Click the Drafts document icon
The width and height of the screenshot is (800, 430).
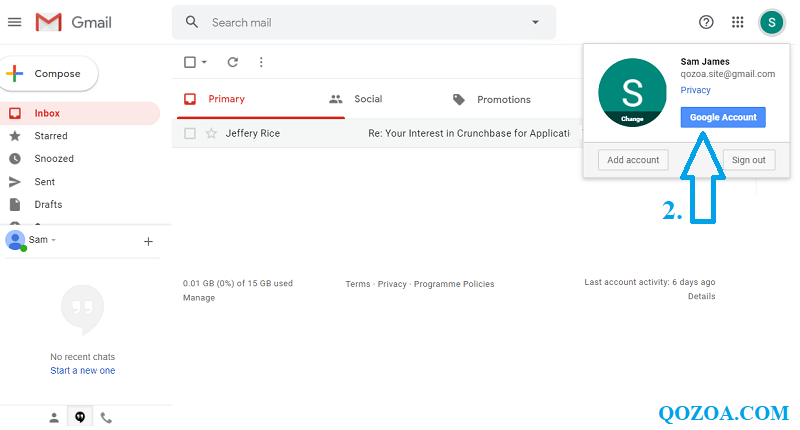pos(15,205)
